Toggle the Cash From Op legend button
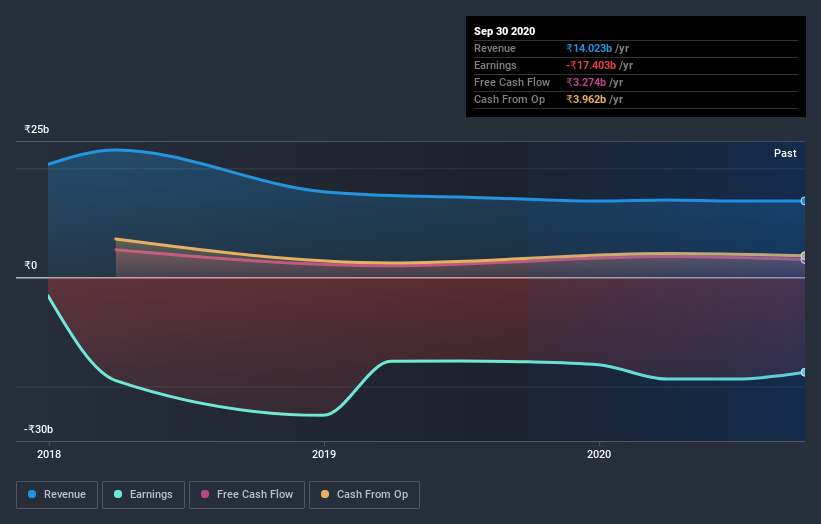 [x=364, y=495]
